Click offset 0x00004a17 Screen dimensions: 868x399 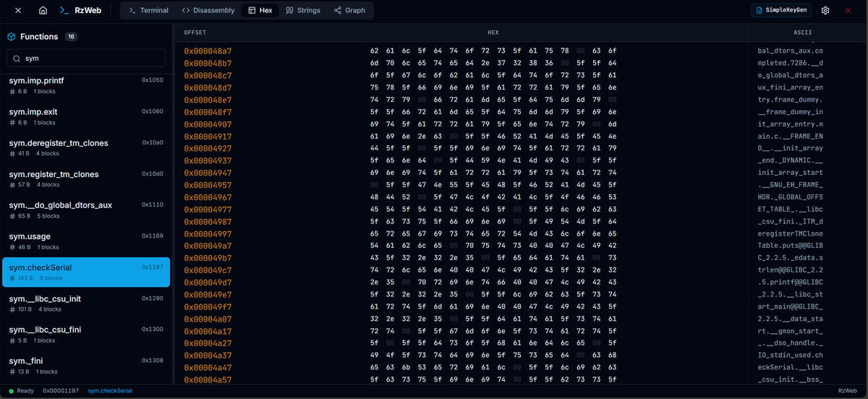coord(208,330)
